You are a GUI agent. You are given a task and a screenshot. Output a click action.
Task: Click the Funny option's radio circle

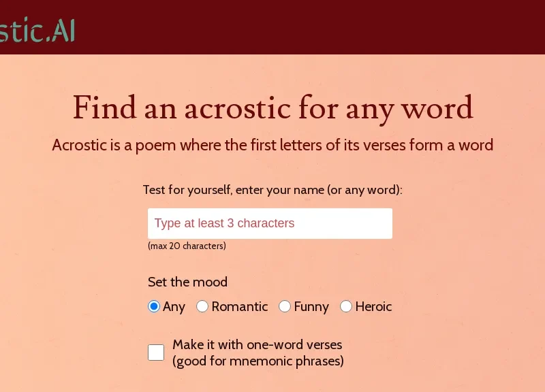click(285, 306)
